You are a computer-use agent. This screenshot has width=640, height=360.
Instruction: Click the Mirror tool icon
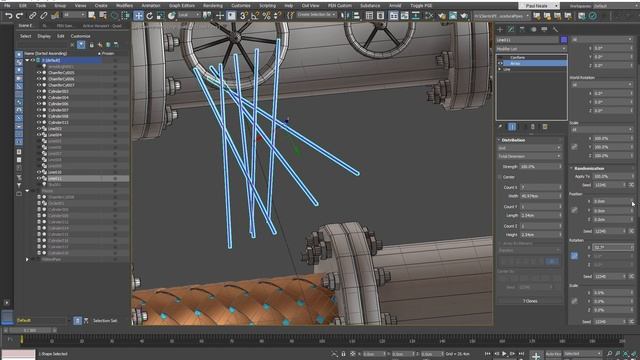(345, 16)
